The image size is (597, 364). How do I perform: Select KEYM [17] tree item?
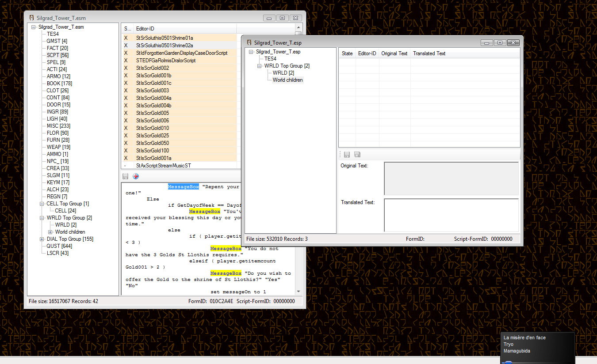click(58, 182)
